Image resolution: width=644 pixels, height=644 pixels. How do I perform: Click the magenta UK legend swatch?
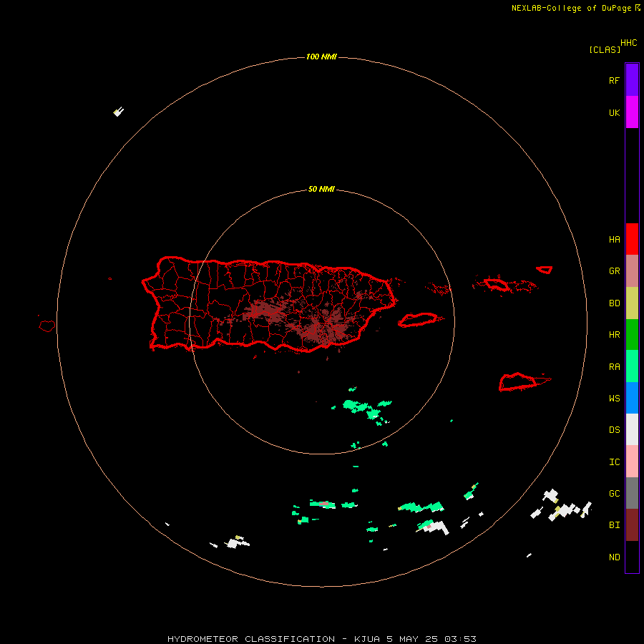point(632,112)
